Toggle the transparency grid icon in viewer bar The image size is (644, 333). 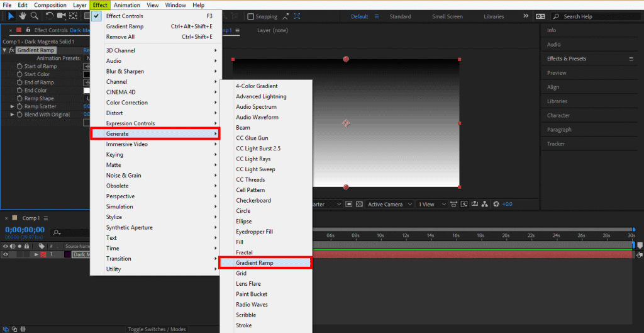coord(359,204)
